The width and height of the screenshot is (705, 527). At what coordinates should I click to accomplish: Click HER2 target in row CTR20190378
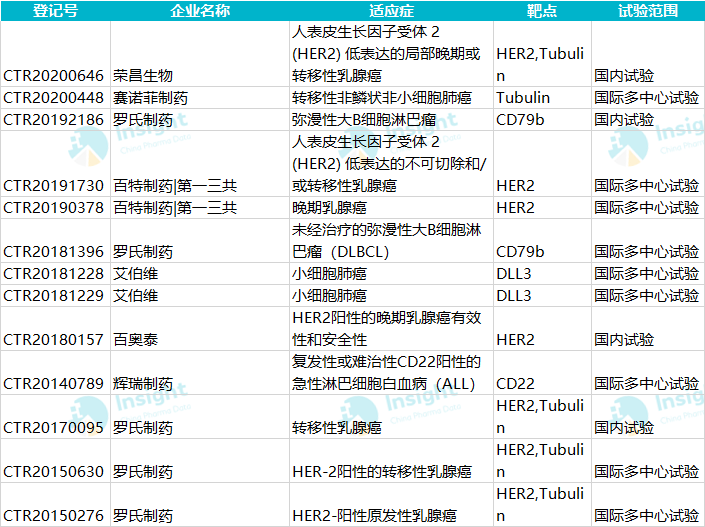[x=515, y=208]
